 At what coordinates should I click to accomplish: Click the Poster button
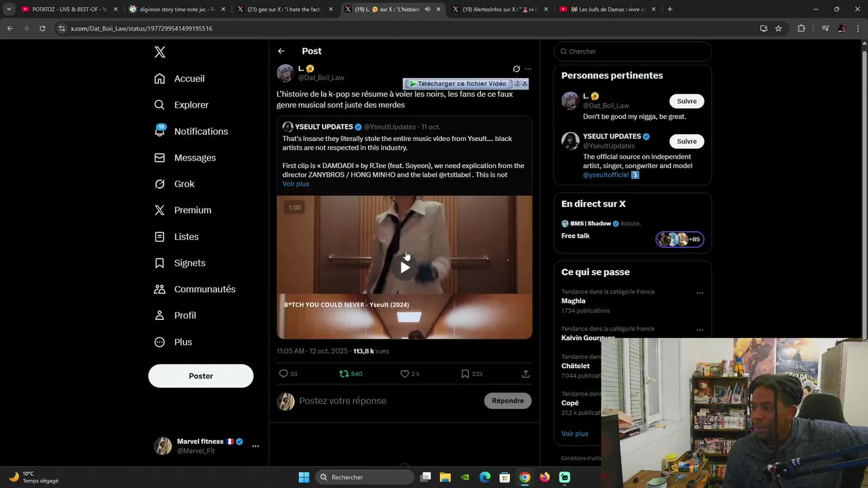click(x=201, y=376)
